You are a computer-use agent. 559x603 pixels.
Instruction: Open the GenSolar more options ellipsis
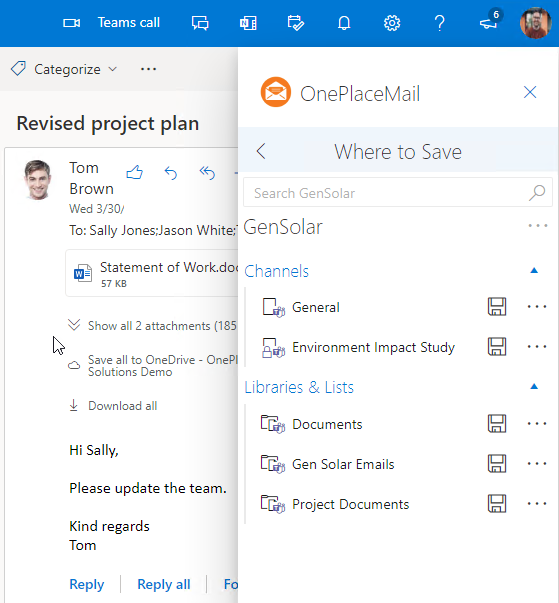click(x=538, y=226)
